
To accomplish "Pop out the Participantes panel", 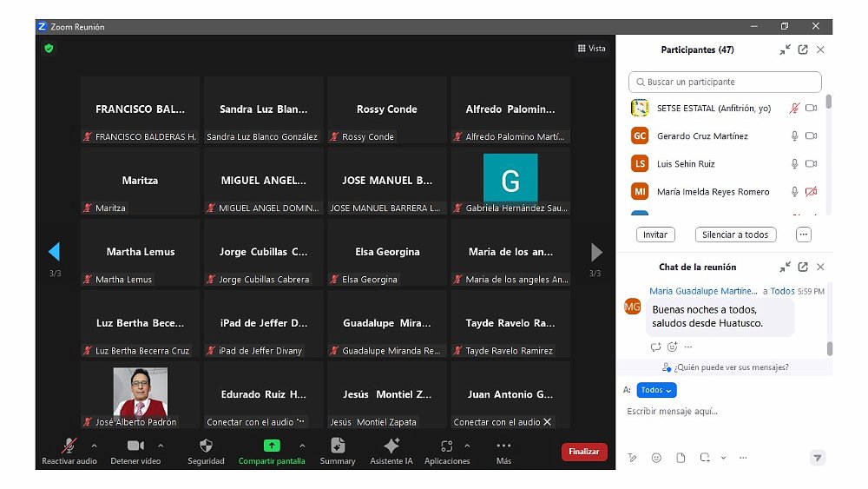I will coord(803,50).
